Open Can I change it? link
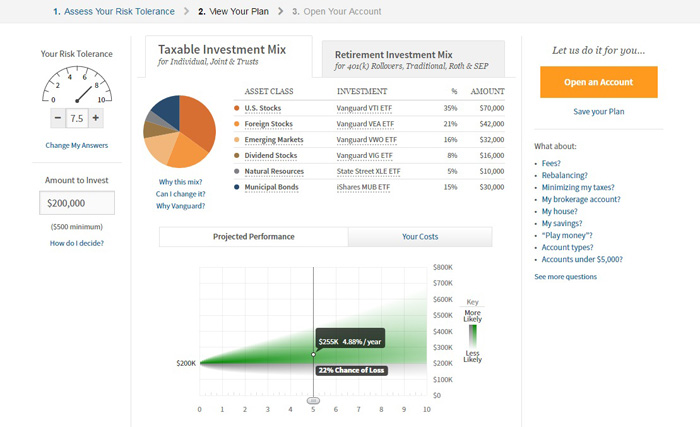 pyautogui.click(x=180, y=194)
